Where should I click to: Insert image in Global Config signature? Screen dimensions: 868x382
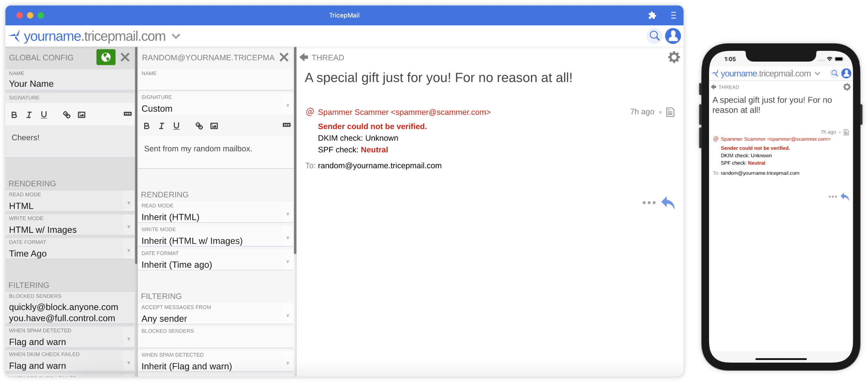[81, 115]
